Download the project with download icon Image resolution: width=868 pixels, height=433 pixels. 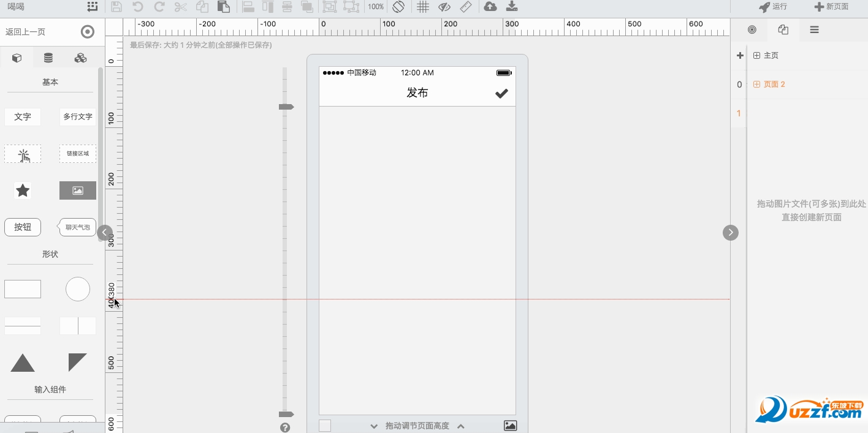coord(512,6)
